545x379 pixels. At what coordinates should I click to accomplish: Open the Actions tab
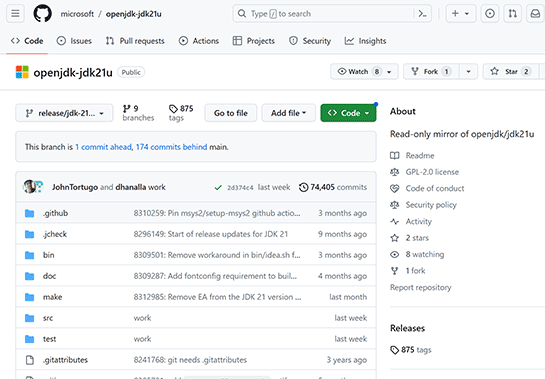tap(198, 41)
